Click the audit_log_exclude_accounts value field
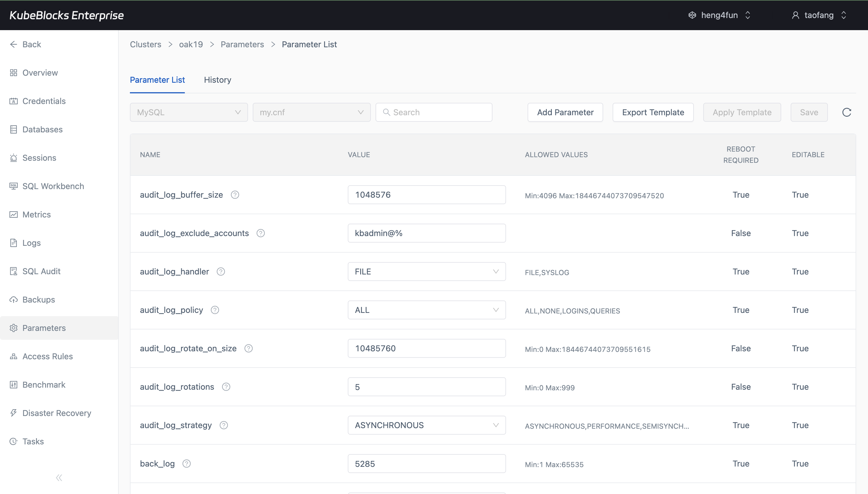868x494 pixels. (x=427, y=233)
